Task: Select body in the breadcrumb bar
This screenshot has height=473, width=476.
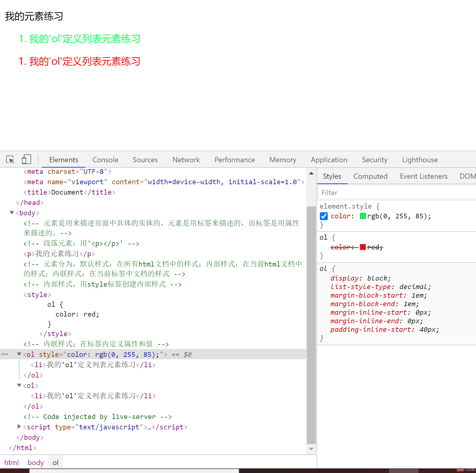Action: click(36, 462)
